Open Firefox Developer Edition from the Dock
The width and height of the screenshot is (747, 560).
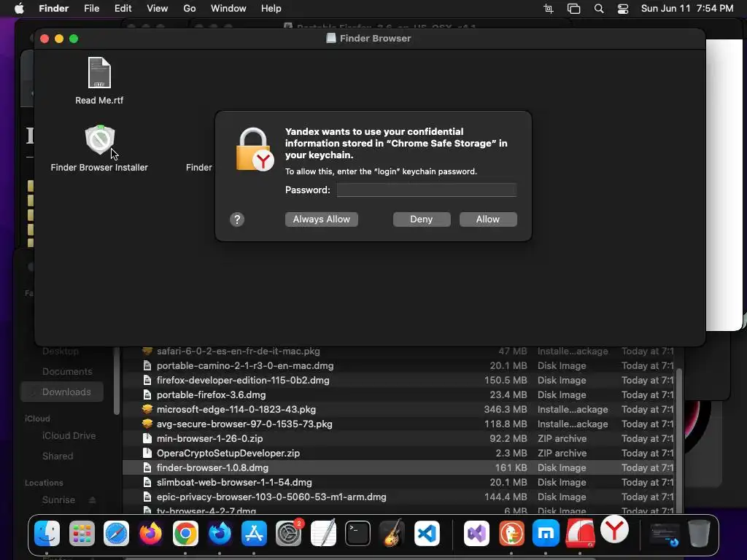coord(220,533)
